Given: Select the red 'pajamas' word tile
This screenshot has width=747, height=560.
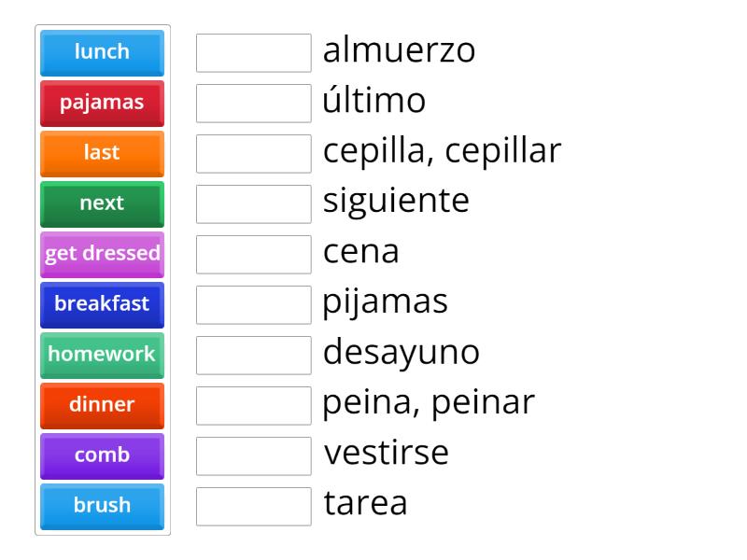Looking at the screenshot, I should coord(102,103).
